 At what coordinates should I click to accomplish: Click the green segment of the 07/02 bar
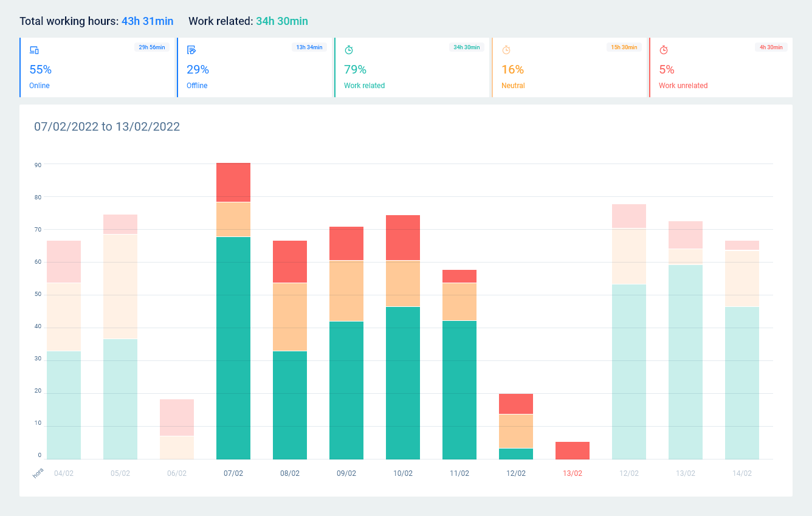[233, 348]
